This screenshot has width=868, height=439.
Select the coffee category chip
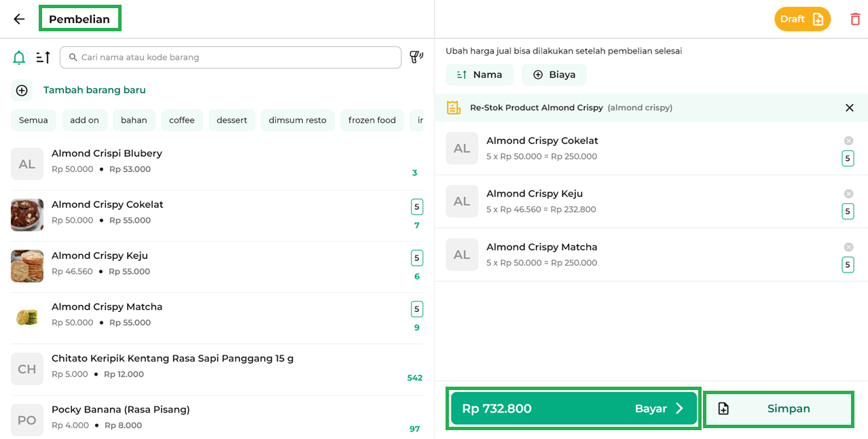(x=182, y=120)
